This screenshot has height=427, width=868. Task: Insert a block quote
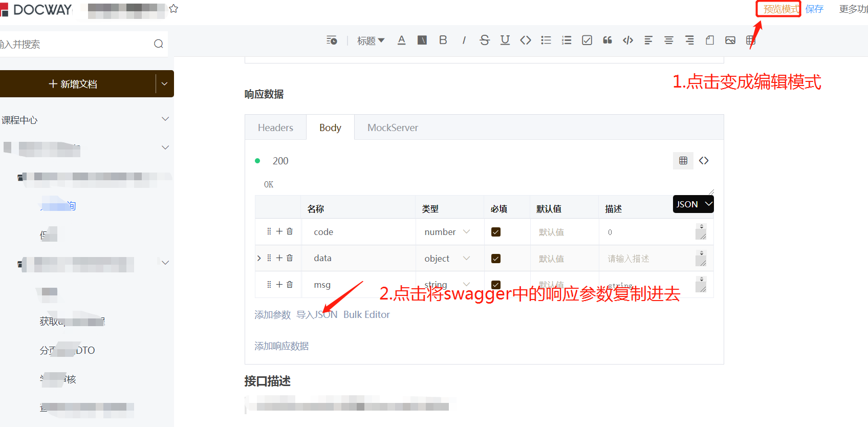coord(607,40)
